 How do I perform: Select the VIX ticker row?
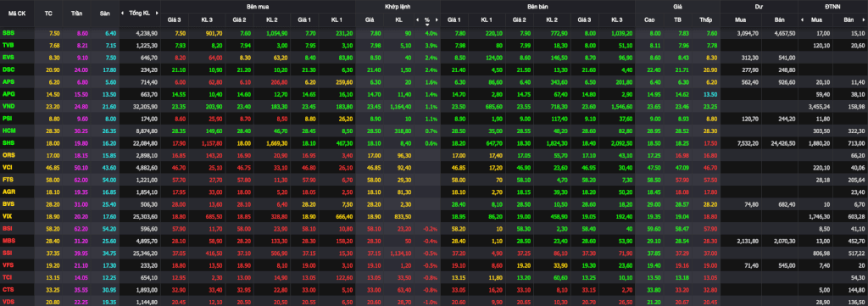tap(434, 216)
